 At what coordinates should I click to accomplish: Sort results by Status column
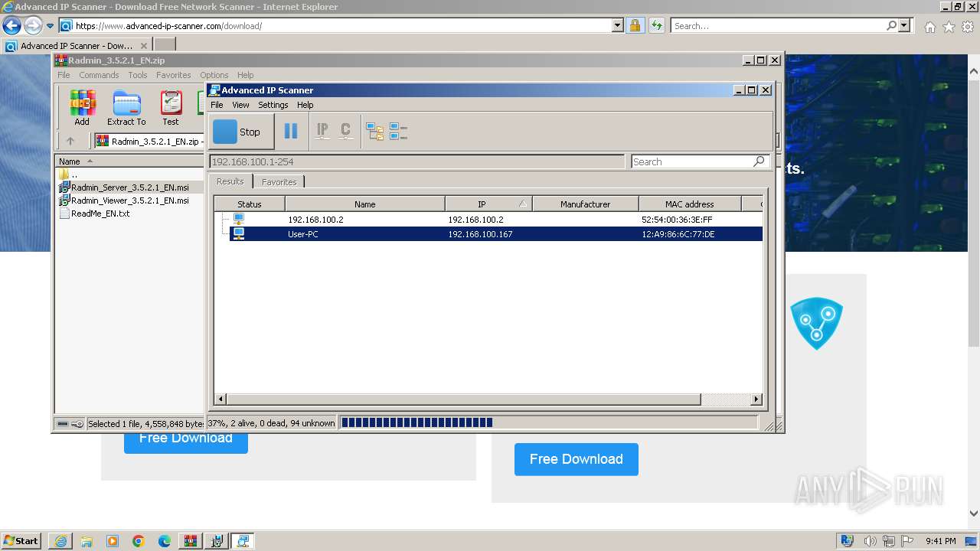pyautogui.click(x=250, y=204)
